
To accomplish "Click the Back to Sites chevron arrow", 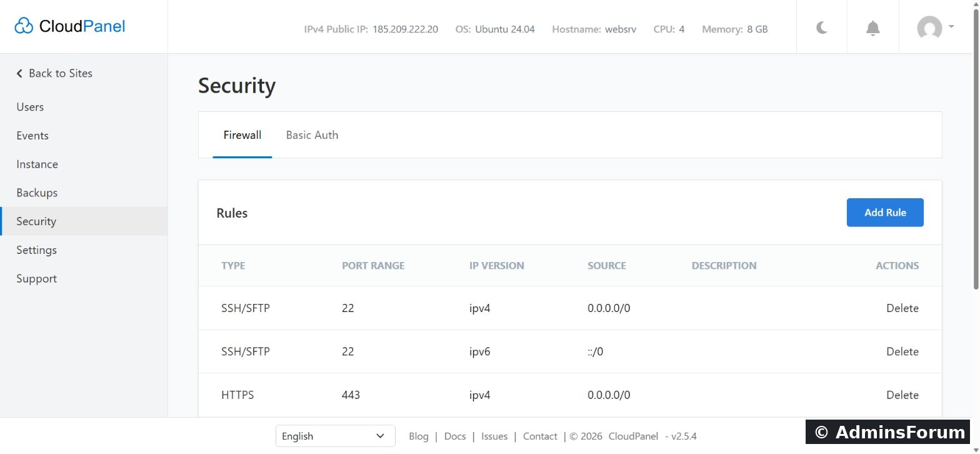I will click(x=19, y=73).
